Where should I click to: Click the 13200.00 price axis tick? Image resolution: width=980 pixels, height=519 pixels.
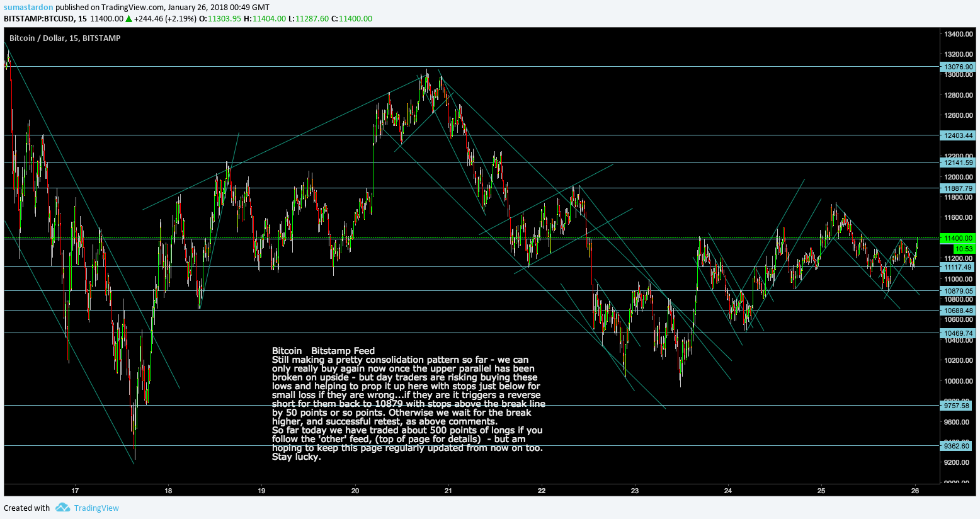959,54
